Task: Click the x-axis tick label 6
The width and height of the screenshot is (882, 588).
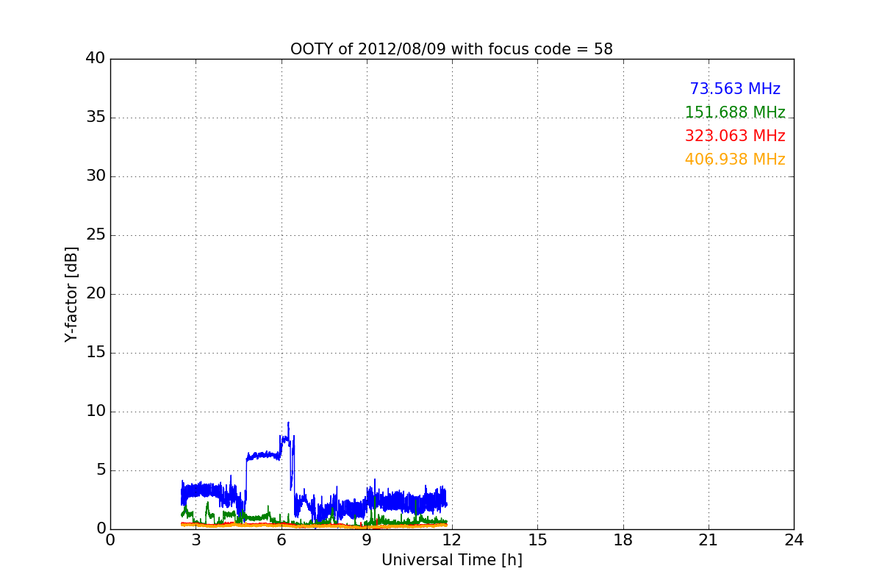Action: click(x=282, y=540)
